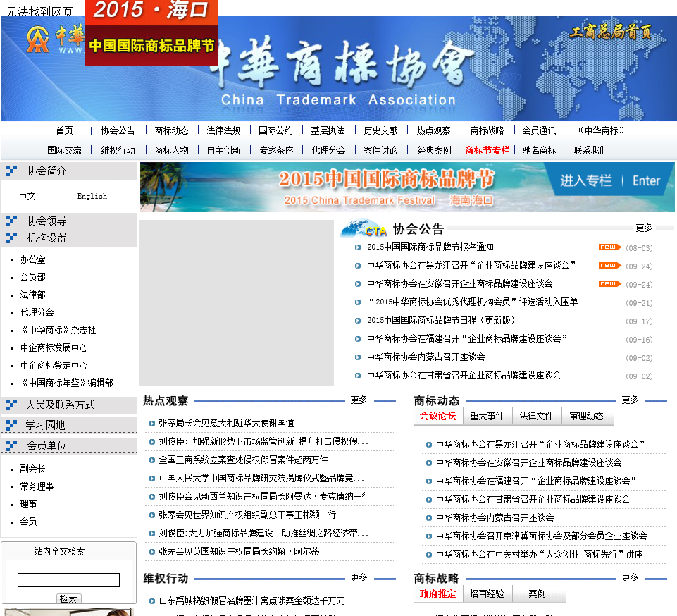The image size is (677, 616).
Task: Click the new badge on 黑龙江 announcement row
Action: point(609,265)
